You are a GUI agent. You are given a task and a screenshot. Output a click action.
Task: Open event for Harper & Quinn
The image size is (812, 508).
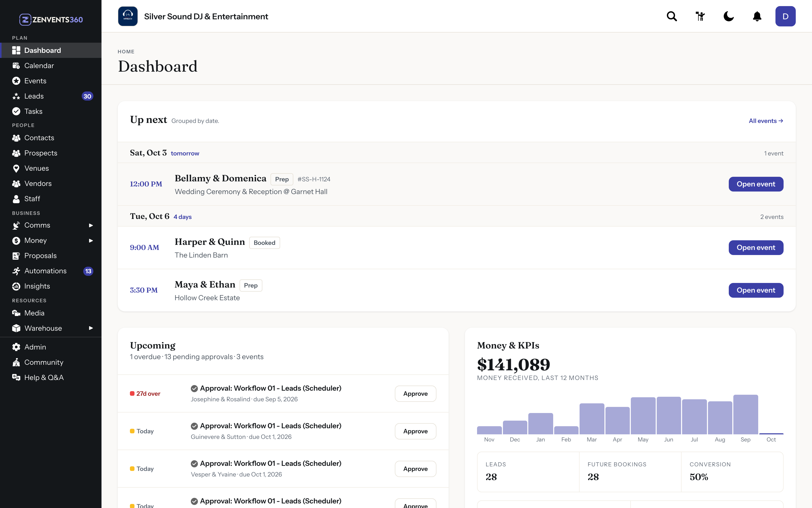(756, 248)
